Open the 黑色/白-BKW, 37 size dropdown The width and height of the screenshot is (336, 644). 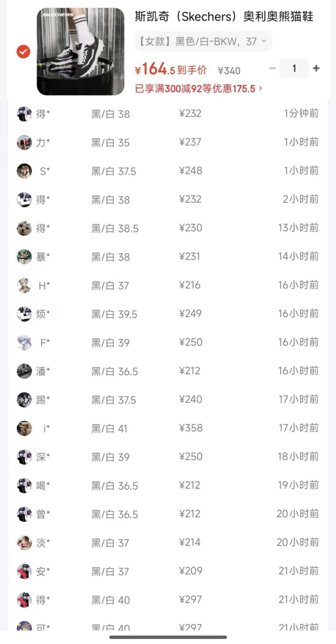(203, 41)
